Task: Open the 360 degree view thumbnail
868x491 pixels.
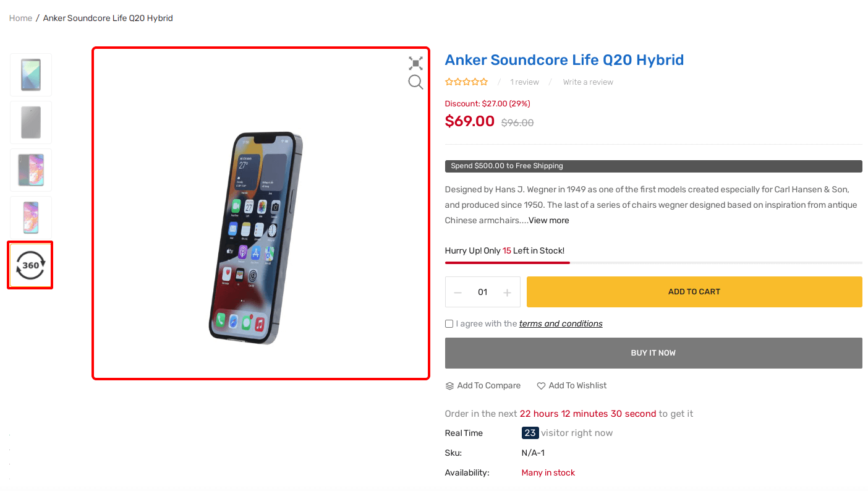Action: point(30,265)
